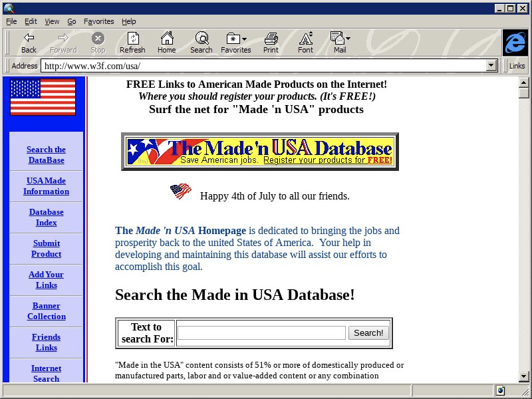Click the Internet Explorer logo throbber
This screenshot has width=532, height=399.
point(515,43)
